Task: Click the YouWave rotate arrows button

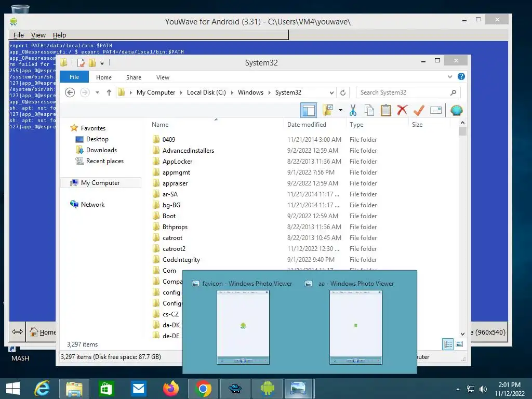Action: coord(17,331)
